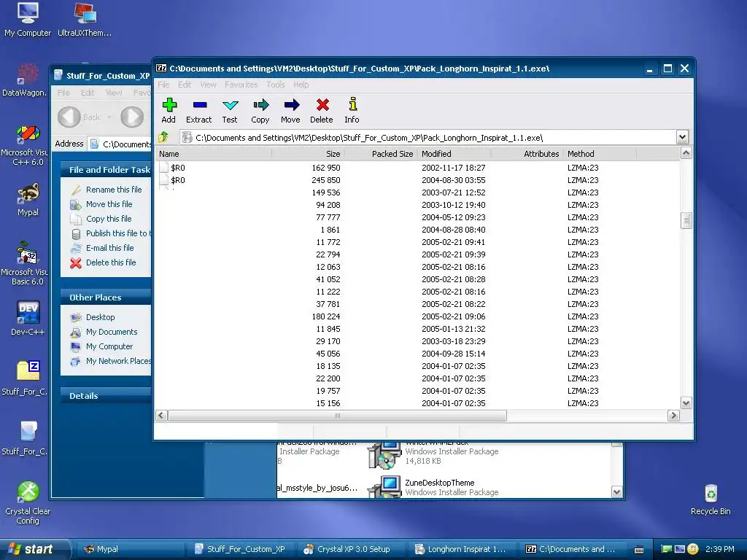Image resolution: width=747 pixels, height=560 pixels.
Task: Click into the 7-Zip address path field
Action: [427, 138]
